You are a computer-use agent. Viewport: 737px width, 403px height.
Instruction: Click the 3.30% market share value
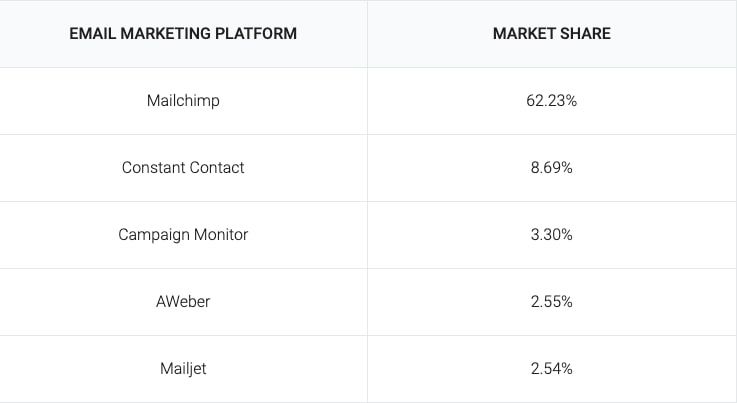551,235
